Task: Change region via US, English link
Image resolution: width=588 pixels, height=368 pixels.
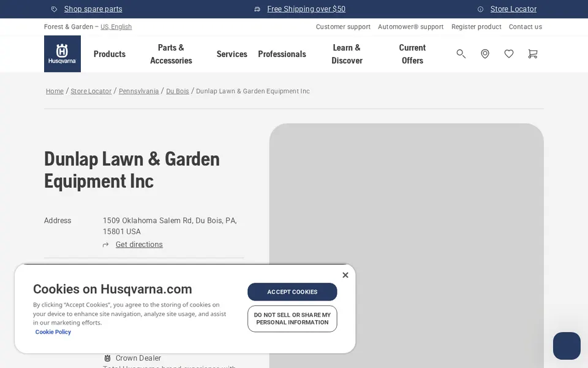Action: tap(116, 26)
